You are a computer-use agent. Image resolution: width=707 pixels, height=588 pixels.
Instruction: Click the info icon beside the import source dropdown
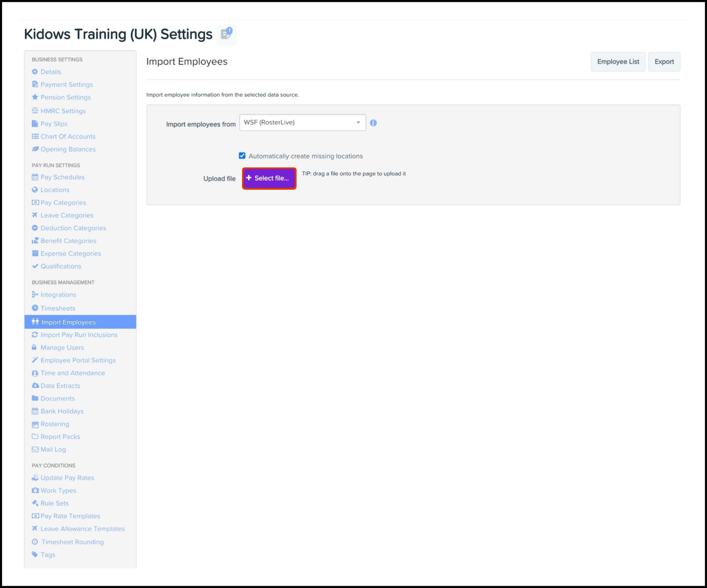pyautogui.click(x=374, y=123)
